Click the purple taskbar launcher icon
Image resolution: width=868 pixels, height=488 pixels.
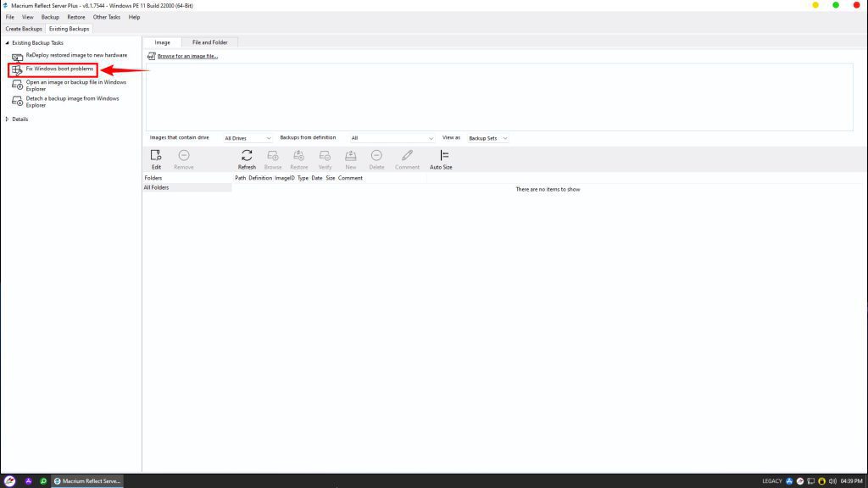coord(28,481)
